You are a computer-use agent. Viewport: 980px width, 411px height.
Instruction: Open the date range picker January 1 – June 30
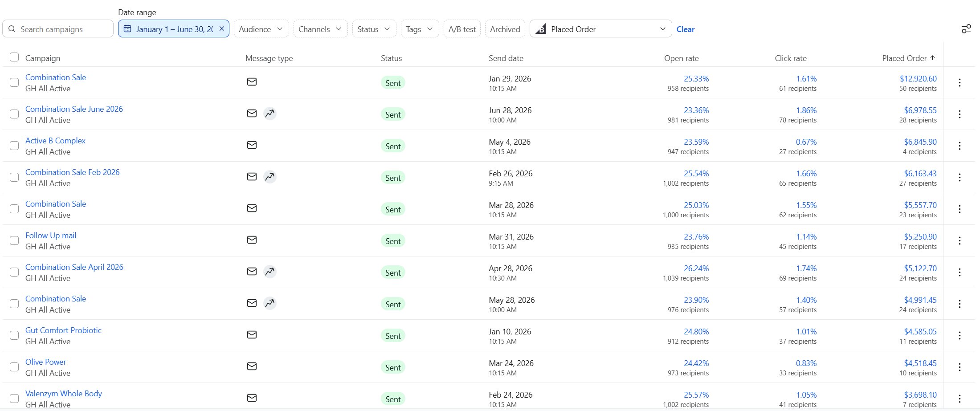tap(173, 29)
